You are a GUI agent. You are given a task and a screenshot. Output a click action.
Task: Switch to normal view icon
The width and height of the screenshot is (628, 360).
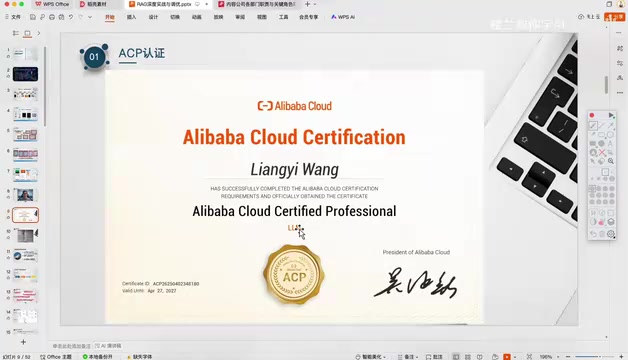[x=456, y=356]
